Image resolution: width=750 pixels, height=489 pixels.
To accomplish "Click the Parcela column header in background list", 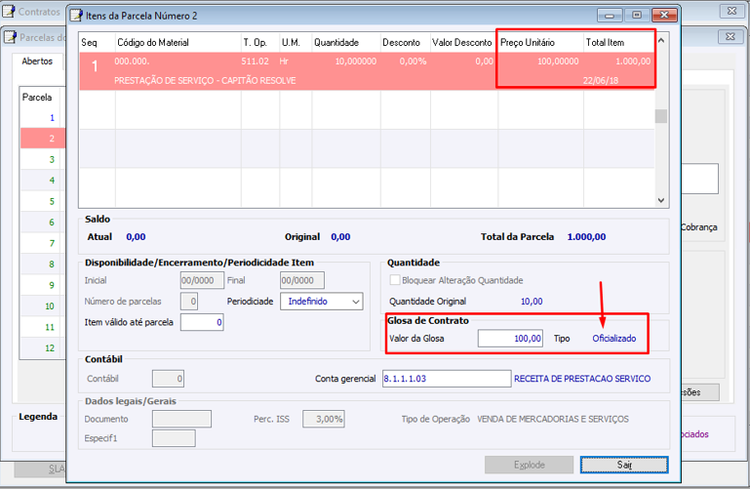I will 37,97.
